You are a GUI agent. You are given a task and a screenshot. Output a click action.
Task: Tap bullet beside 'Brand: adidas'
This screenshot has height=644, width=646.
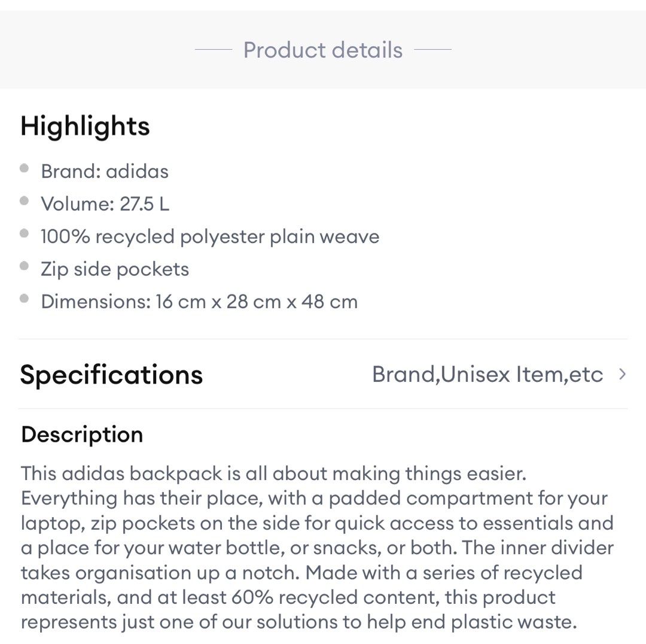click(x=25, y=168)
